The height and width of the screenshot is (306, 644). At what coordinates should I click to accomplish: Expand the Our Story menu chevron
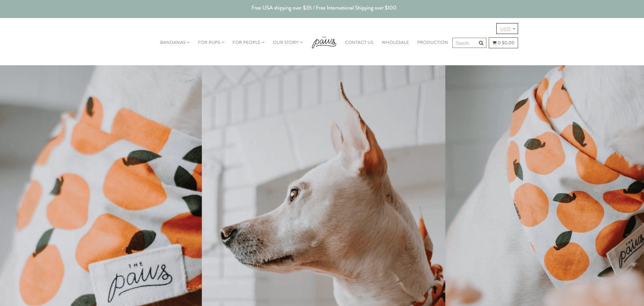click(x=301, y=42)
